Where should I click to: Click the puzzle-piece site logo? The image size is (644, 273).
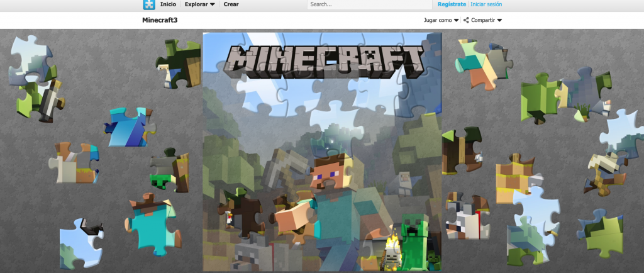pos(148,4)
